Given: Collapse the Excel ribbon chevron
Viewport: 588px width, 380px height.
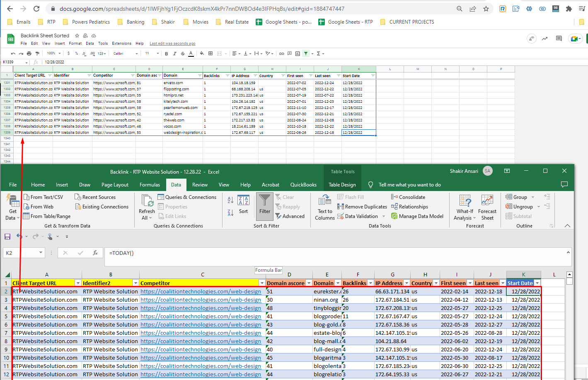Looking at the screenshot, I should click(x=567, y=226).
